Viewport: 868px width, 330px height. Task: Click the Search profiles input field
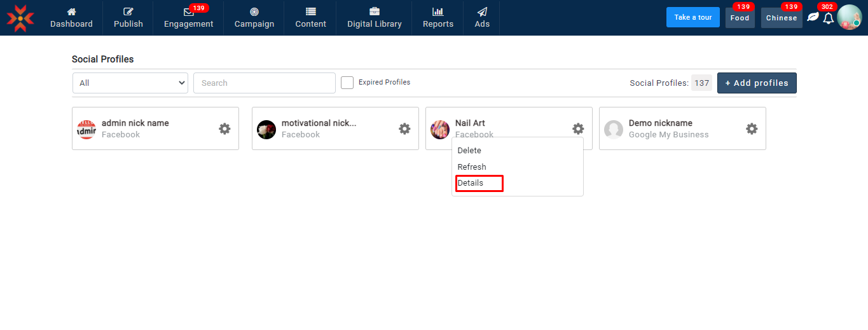pos(264,83)
